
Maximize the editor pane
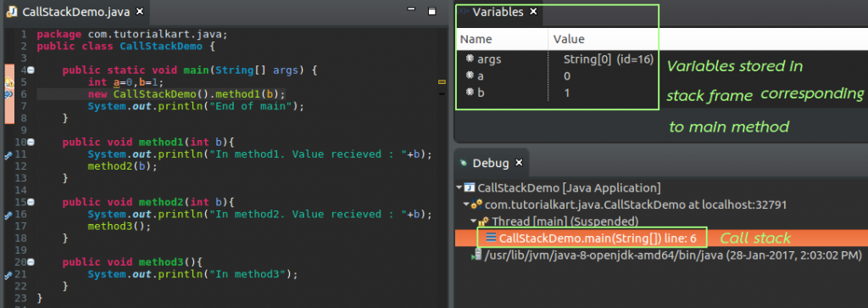click(432, 10)
